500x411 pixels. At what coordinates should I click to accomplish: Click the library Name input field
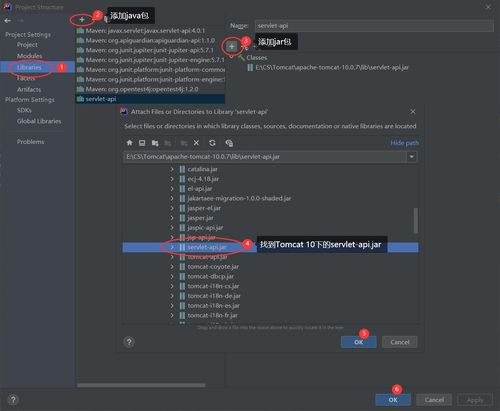(374, 26)
